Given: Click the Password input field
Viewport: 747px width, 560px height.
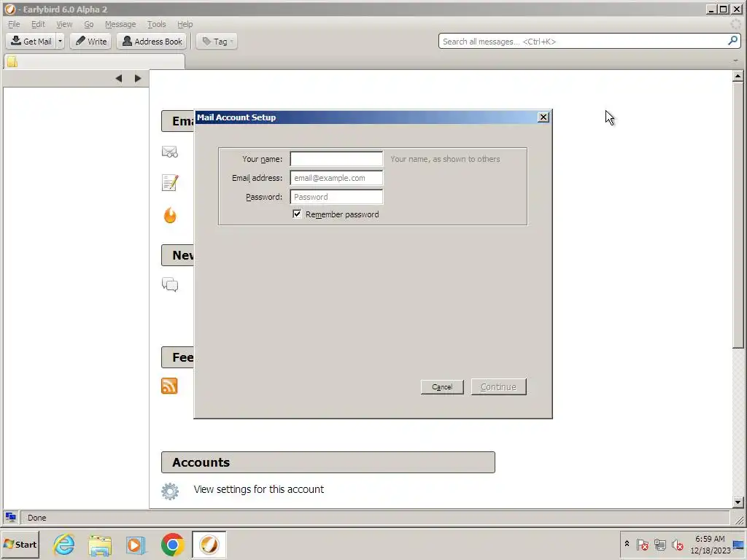Looking at the screenshot, I should click(336, 197).
